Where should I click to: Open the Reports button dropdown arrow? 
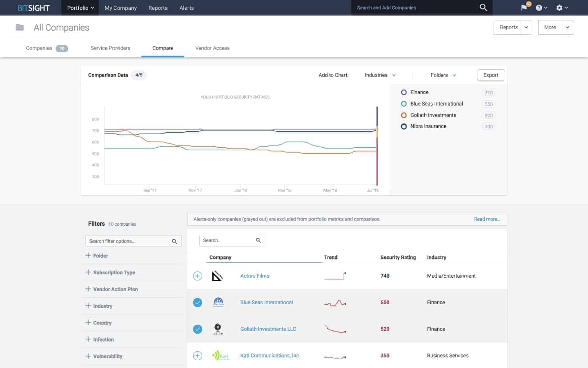coord(526,27)
